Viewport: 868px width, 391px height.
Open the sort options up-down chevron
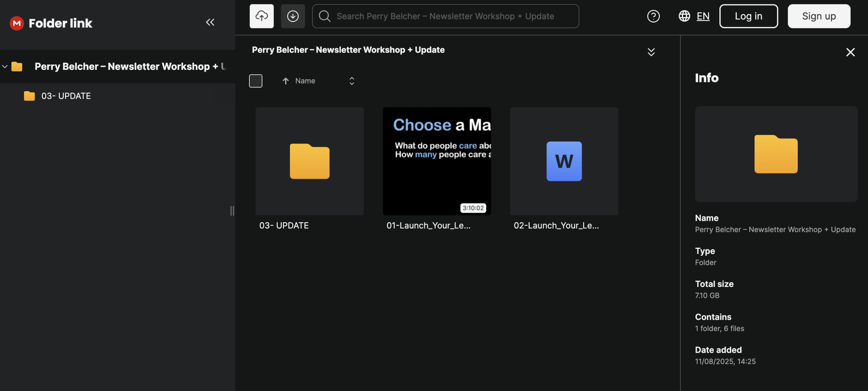352,81
